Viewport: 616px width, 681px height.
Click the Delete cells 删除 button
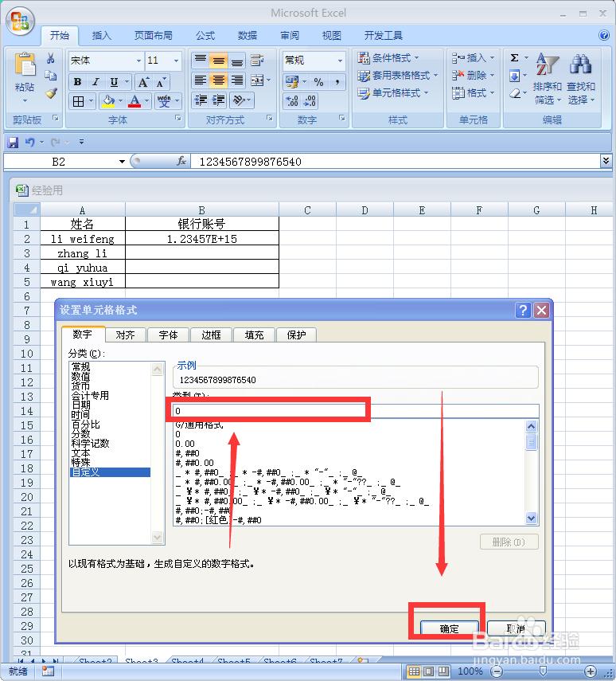click(x=473, y=76)
